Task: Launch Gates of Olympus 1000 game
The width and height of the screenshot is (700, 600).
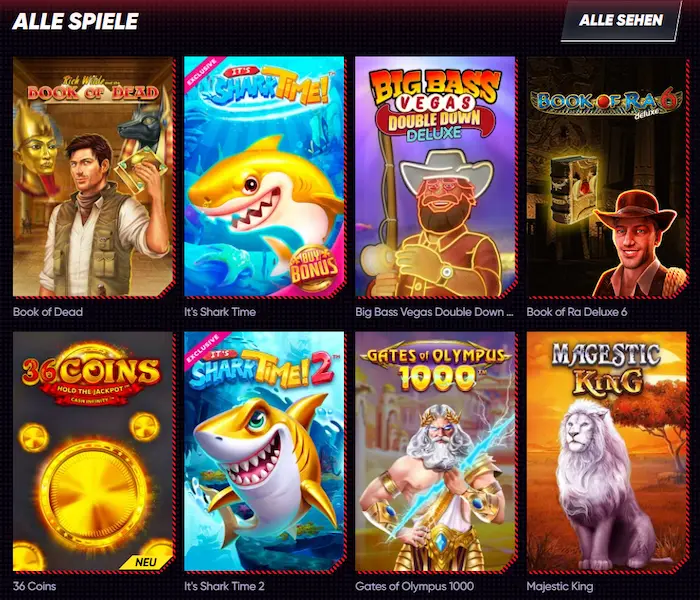Action: pyautogui.click(x=436, y=451)
